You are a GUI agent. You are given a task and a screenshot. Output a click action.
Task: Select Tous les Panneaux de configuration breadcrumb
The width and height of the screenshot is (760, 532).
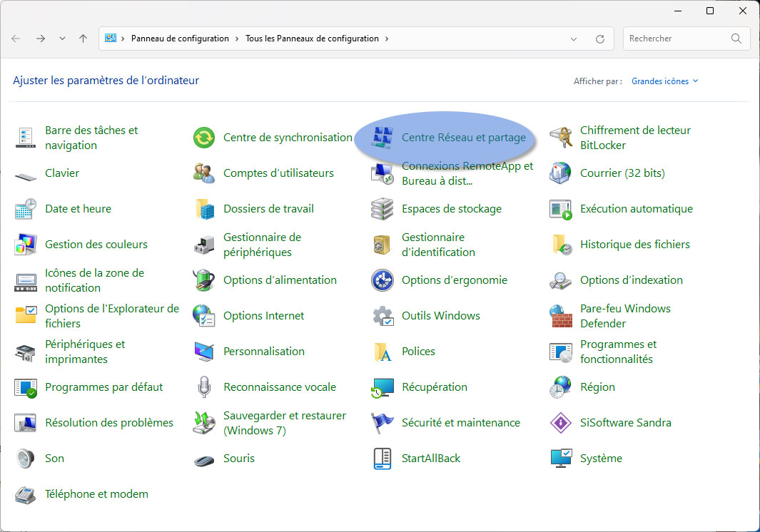click(312, 39)
